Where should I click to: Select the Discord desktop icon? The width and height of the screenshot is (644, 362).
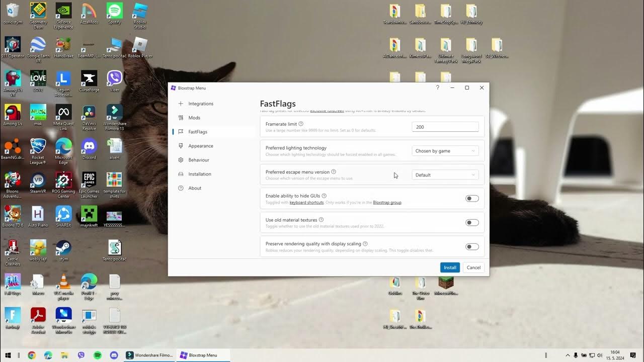click(x=89, y=149)
